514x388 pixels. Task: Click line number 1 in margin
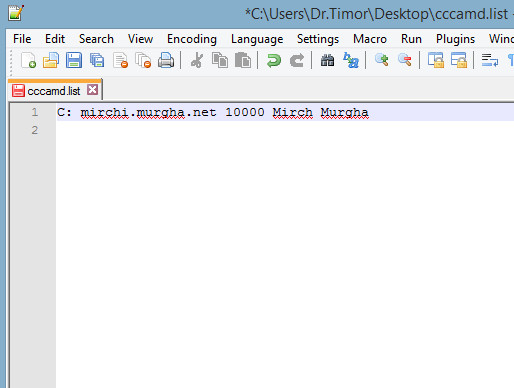[35, 112]
